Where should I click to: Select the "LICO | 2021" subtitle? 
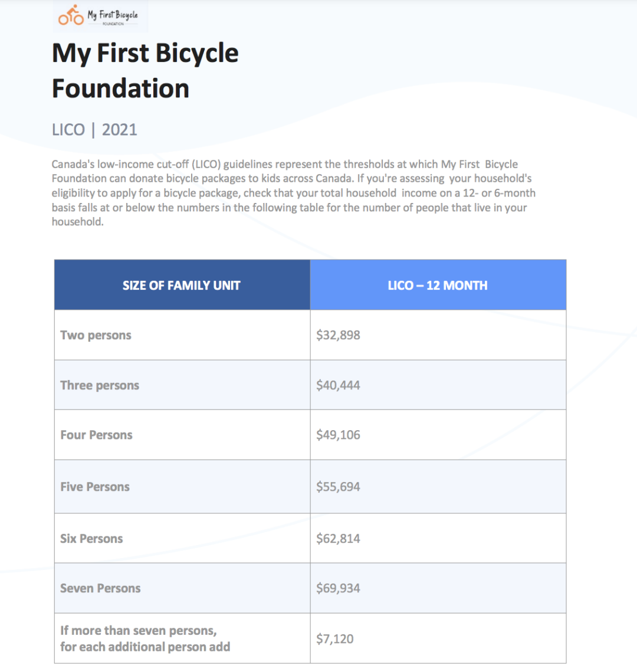click(94, 130)
